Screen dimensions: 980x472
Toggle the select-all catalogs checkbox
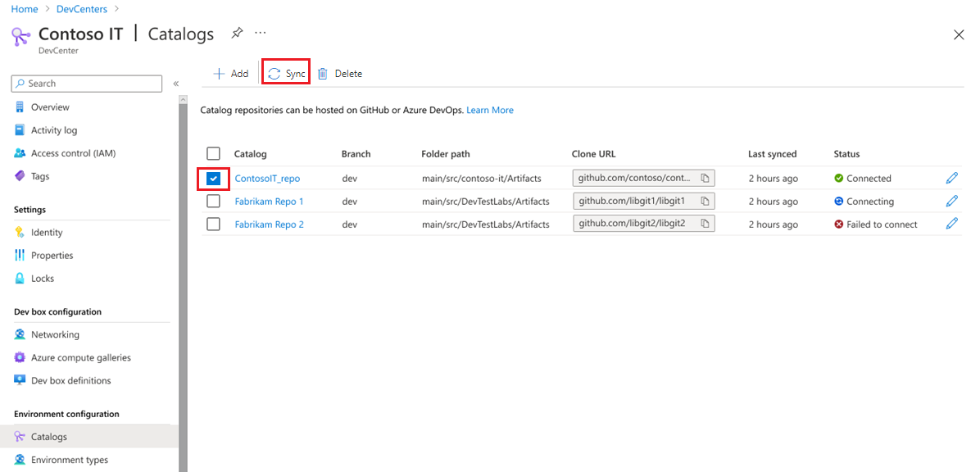(x=213, y=154)
